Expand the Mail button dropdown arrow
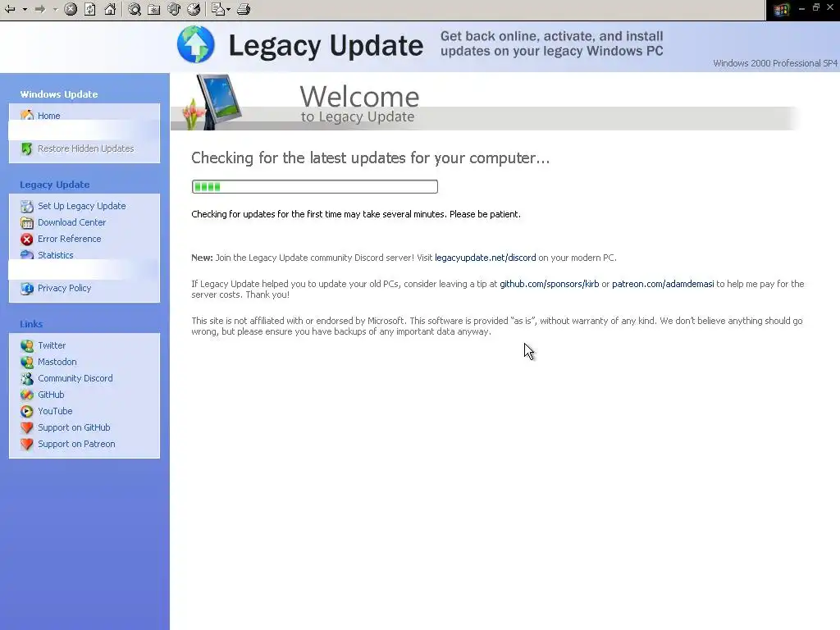Screen dimensions: 840x630 click(229, 9)
